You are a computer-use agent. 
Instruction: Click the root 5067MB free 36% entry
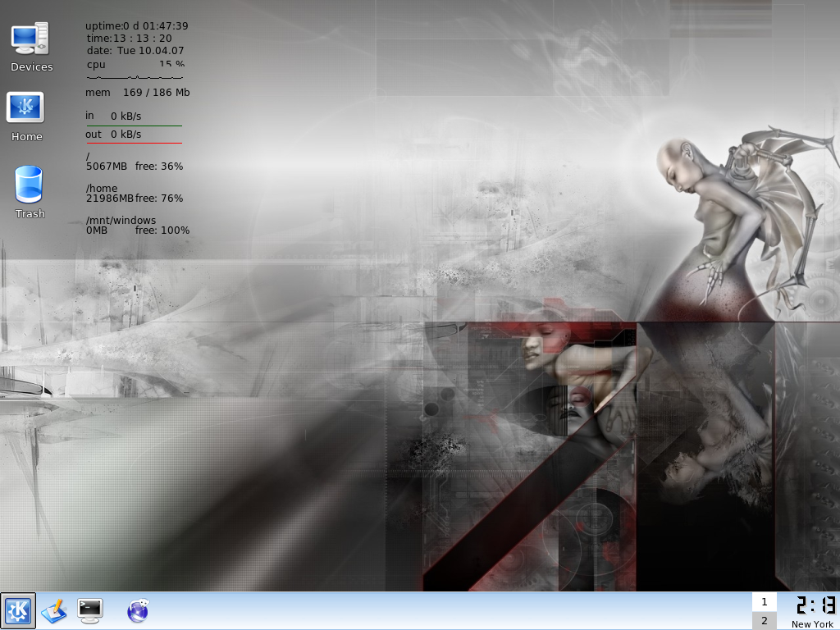(x=135, y=162)
